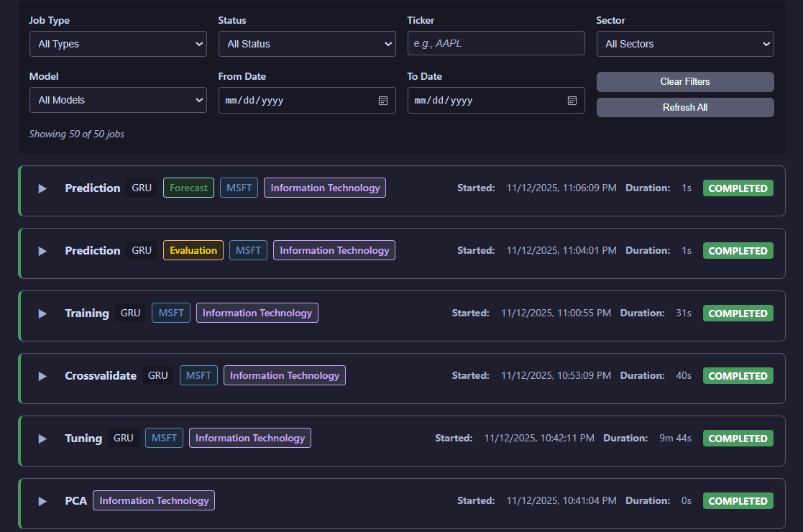Viewport: 803px width, 532px height.
Task: Click MSFT tag in Training row
Action: 171,313
